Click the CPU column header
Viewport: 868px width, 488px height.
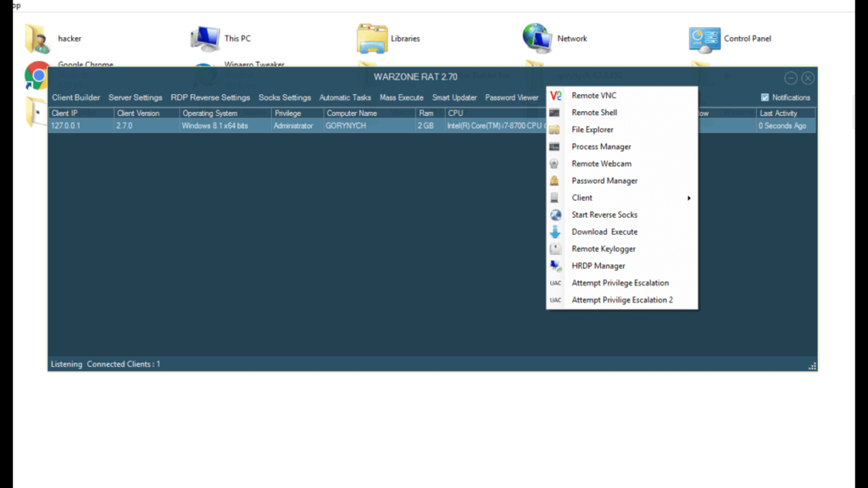point(495,114)
